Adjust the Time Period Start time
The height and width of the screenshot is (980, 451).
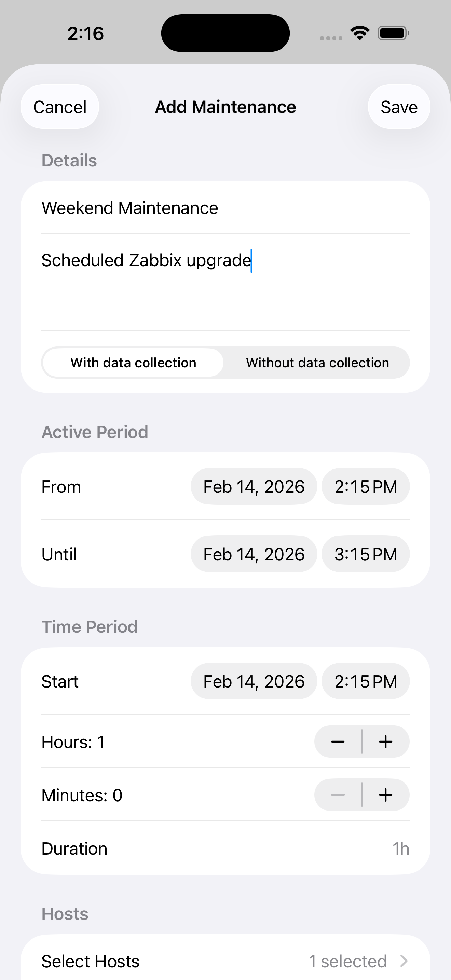pos(366,681)
